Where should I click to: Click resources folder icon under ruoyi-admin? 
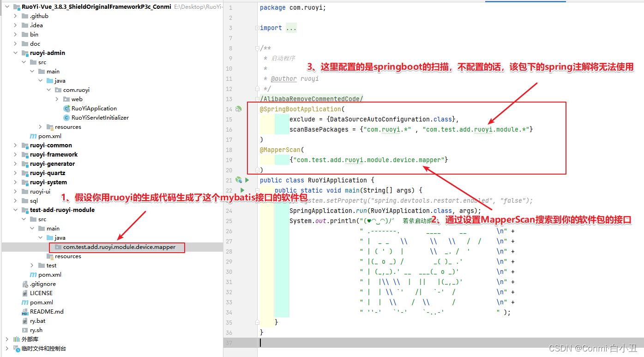tap(50, 127)
